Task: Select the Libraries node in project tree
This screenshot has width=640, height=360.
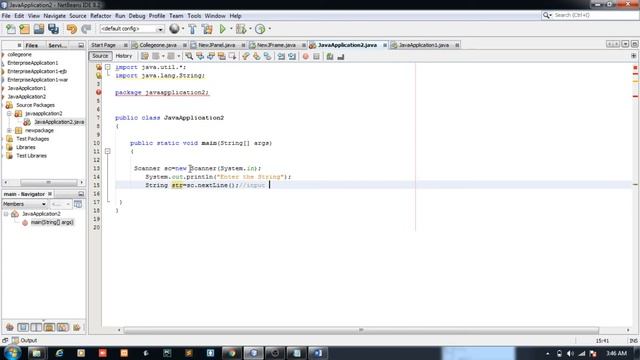Action: pyautogui.click(x=26, y=147)
